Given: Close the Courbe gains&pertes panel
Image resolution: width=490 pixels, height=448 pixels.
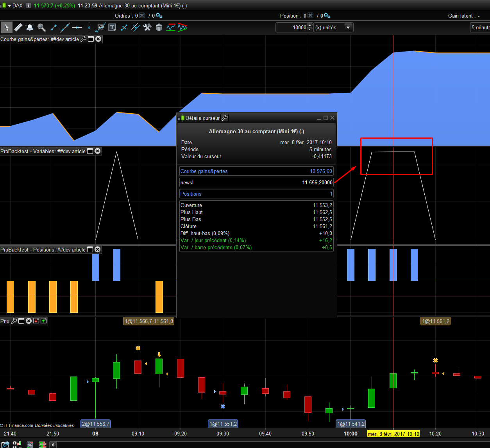Looking at the screenshot, I should [98, 39].
